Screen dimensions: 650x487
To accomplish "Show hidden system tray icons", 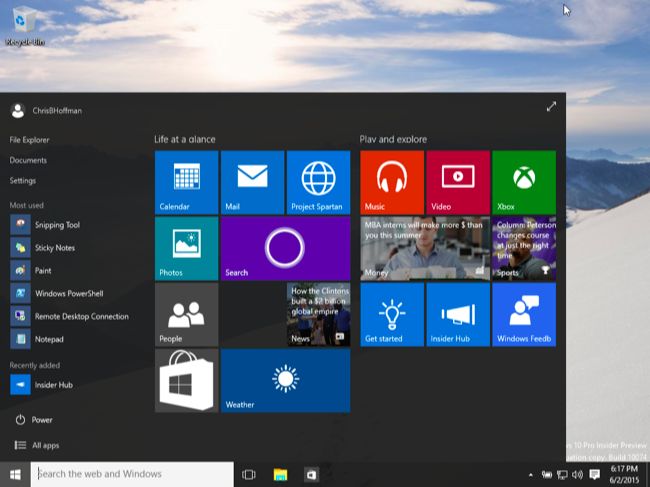I will [x=531, y=475].
